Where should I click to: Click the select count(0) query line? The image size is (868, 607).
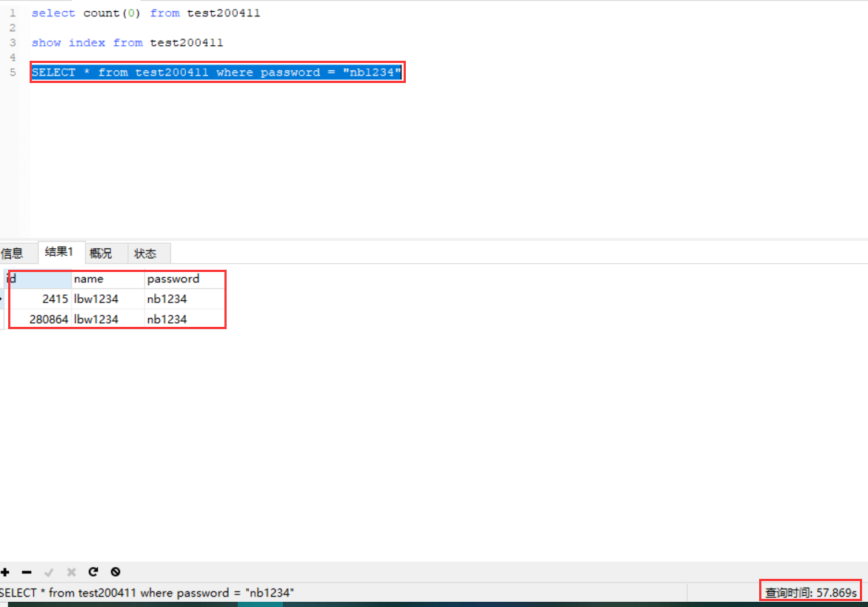[146, 13]
